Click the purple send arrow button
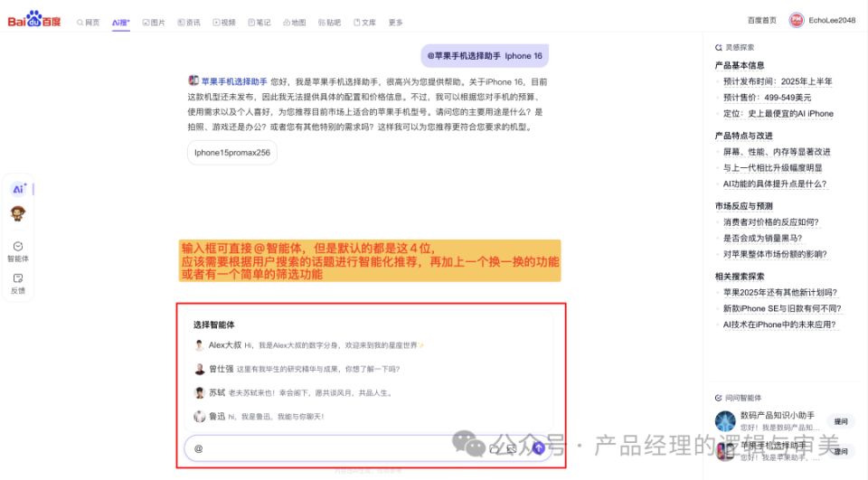Screen dimensions: 868x480 pos(539,447)
